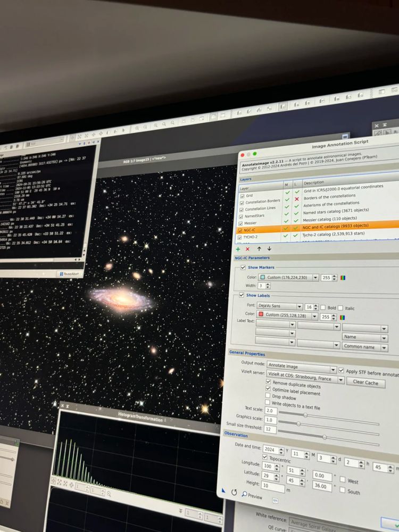Screen dimensions: 399x532
Task: Click the marker Width spinner field
Action: (x=264, y=286)
